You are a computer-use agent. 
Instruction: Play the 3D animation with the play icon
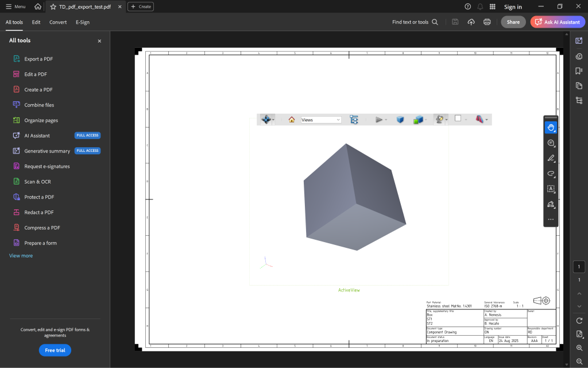[378, 120]
